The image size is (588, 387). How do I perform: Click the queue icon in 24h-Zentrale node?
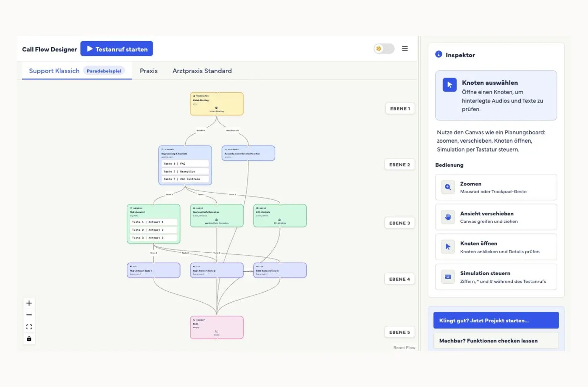pyautogui.click(x=280, y=220)
